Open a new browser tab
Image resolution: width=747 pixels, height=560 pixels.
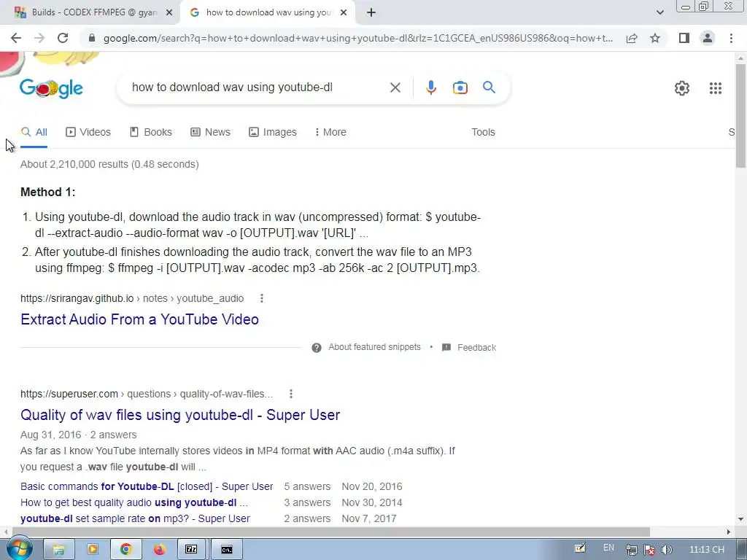[371, 13]
